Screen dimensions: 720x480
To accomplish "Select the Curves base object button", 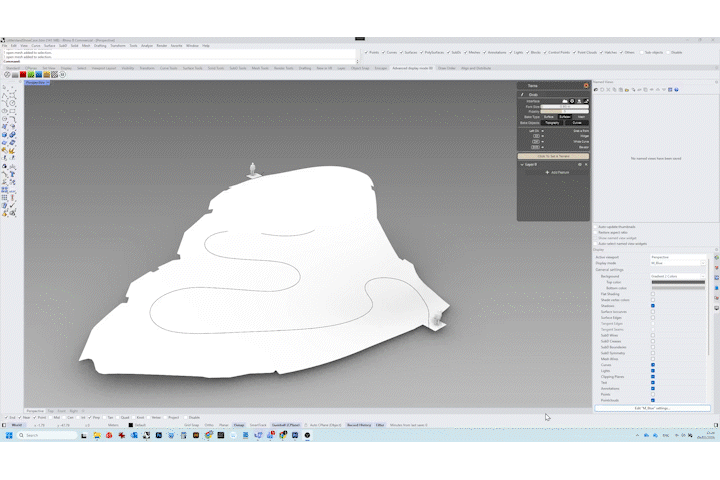I will (577, 123).
